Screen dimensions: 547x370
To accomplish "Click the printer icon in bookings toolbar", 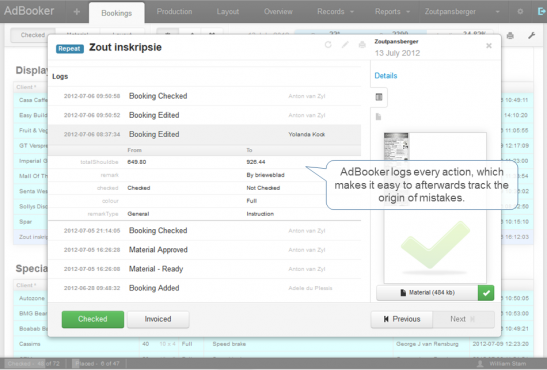I will (x=510, y=36).
